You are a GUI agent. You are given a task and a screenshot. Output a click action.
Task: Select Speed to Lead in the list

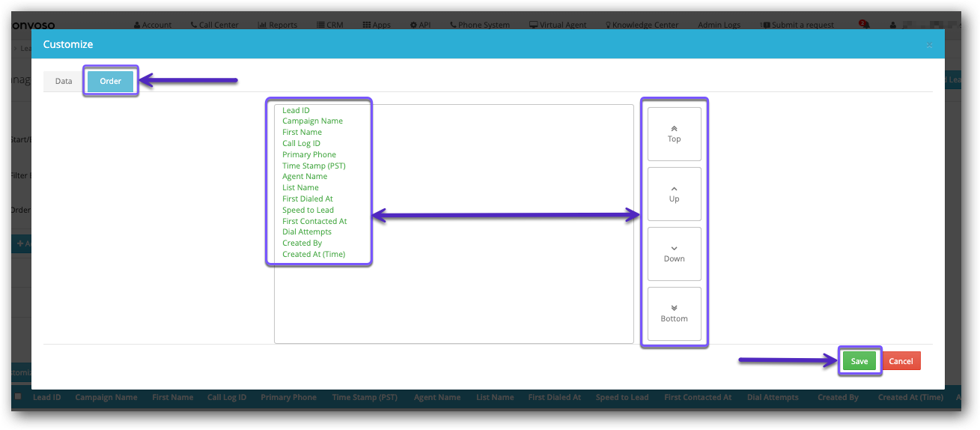(308, 210)
